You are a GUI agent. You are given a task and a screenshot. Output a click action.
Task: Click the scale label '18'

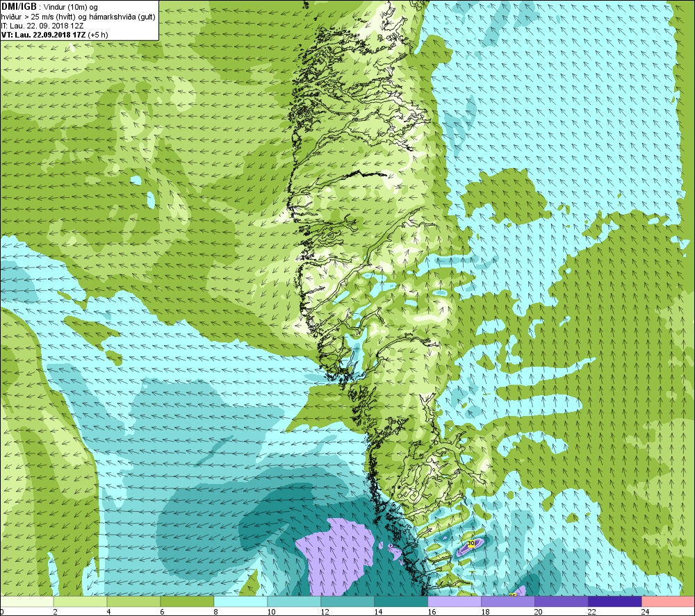click(x=485, y=612)
